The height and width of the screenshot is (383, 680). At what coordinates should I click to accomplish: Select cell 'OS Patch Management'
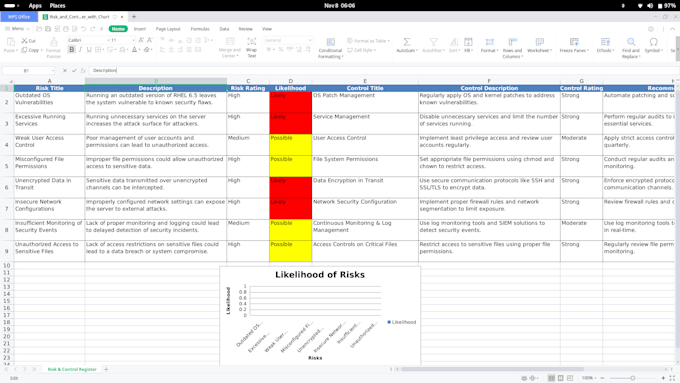[365, 102]
